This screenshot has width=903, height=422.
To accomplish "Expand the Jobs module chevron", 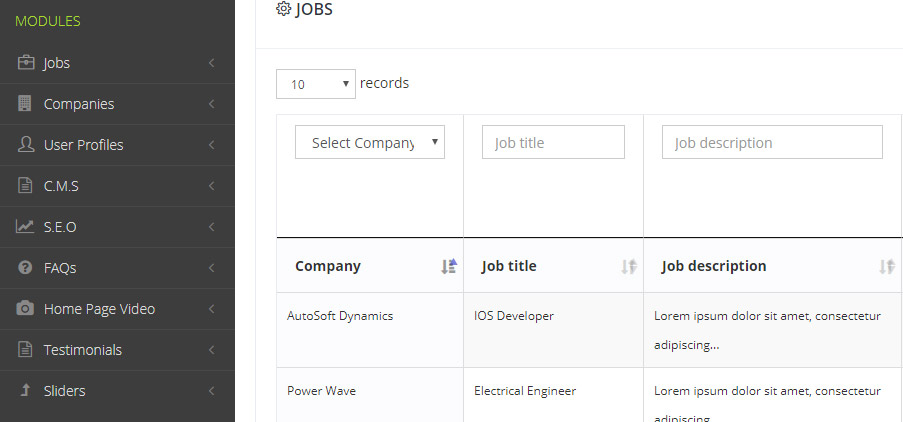I will tap(212, 63).
